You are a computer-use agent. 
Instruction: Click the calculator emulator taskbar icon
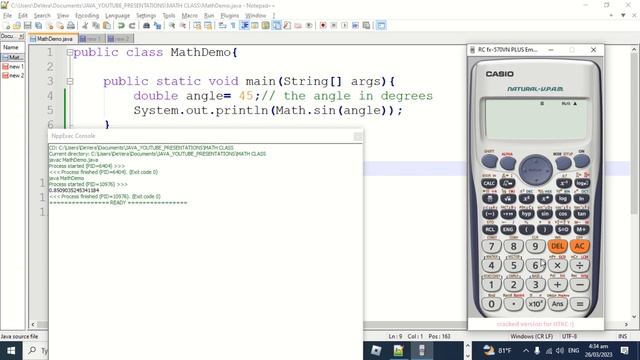[x=422, y=351]
